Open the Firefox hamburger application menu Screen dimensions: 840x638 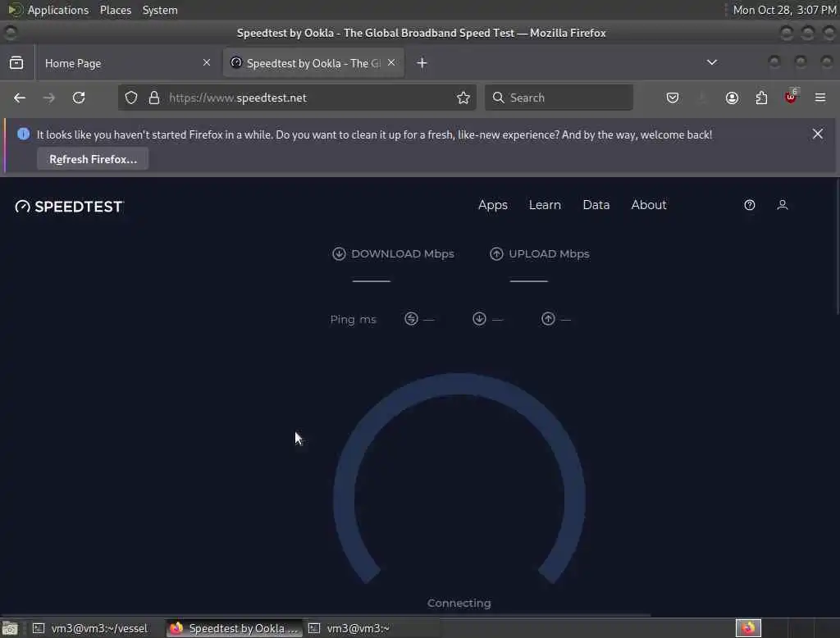point(820,98)
